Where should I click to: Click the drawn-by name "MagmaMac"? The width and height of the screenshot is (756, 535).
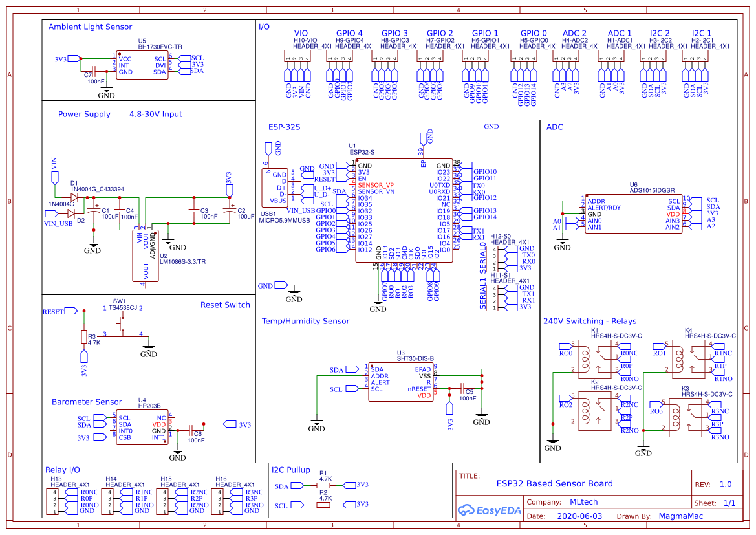pyautogui.click(x=681, y=516)
